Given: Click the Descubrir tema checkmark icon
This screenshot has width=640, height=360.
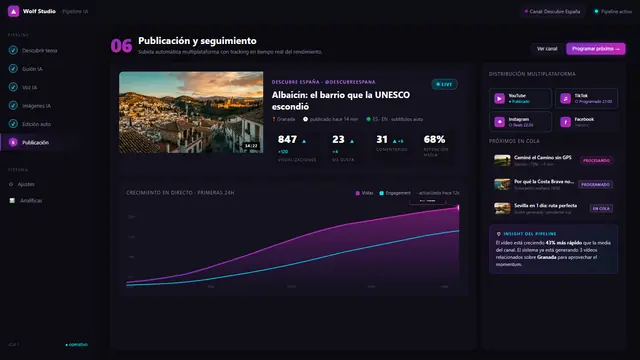Looking at the screenshot, I should coord(13,50).
